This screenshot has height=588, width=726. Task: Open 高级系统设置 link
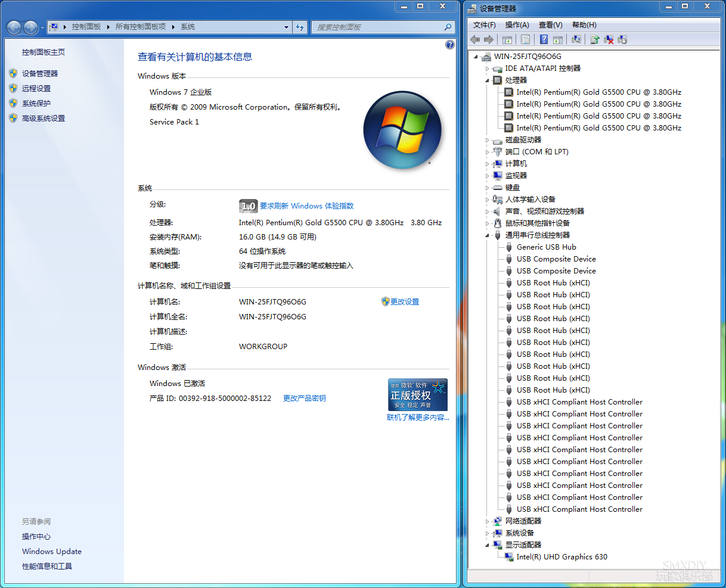coord(44,118)
